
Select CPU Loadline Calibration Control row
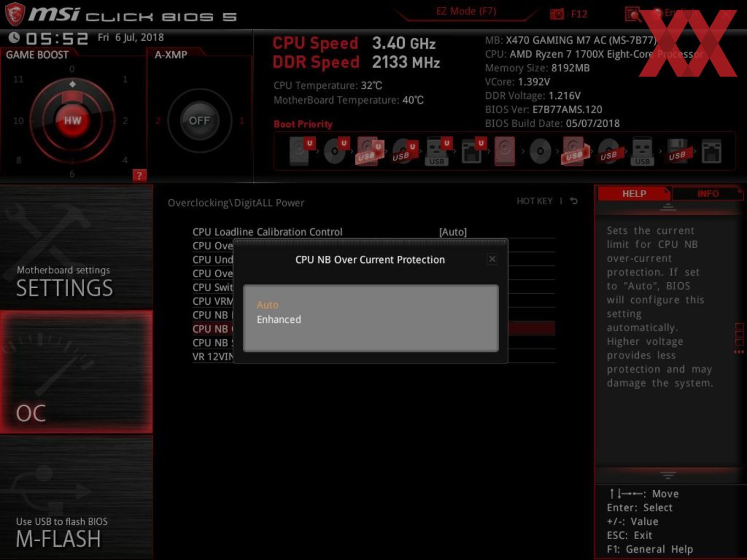374,232
